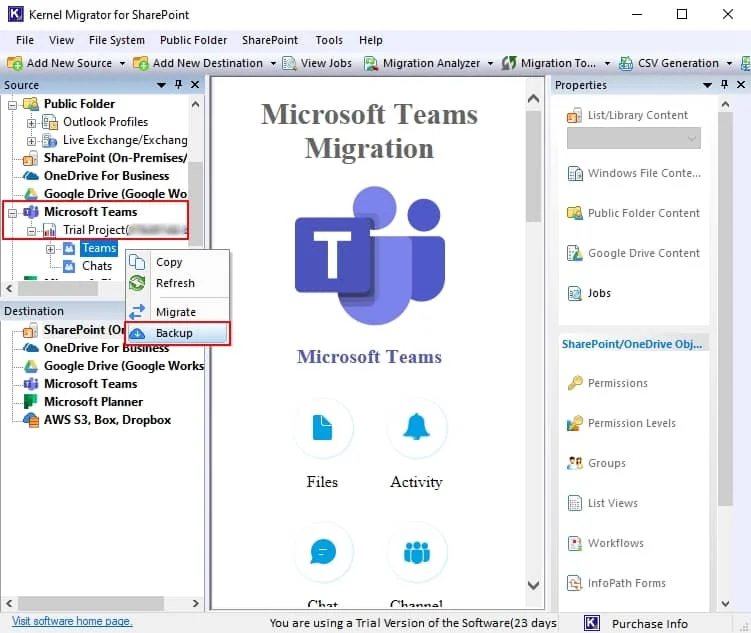Choose Migrate from the context menu
This screenshot has width=751, height=633.
178,312
